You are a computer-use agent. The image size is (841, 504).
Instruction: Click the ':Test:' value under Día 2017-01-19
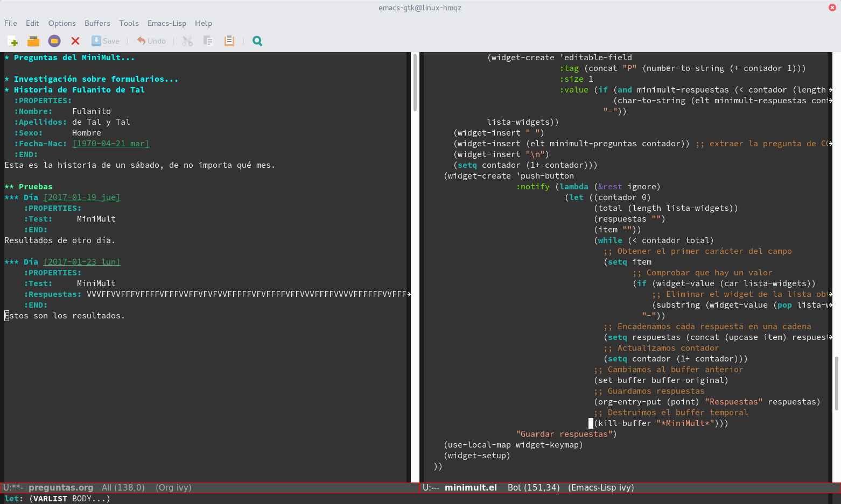pos(96,219)
